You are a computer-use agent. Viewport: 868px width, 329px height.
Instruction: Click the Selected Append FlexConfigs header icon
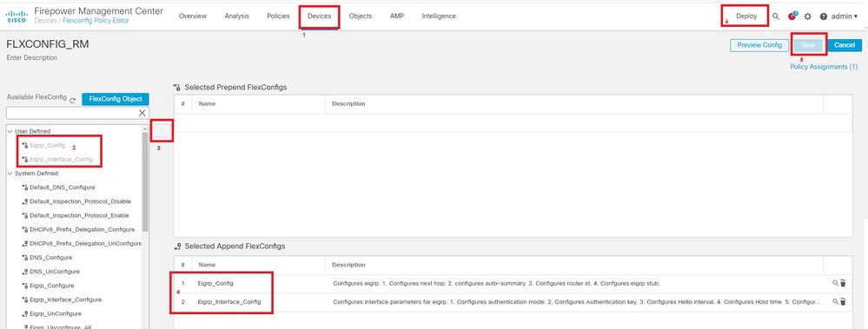(177, 246)
